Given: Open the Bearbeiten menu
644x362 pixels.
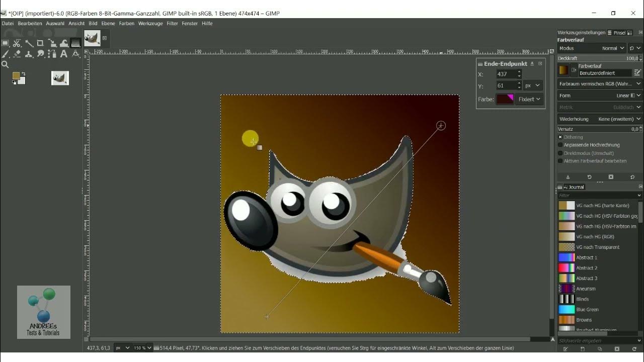Looking at the screenshot, I should [30, 23].
